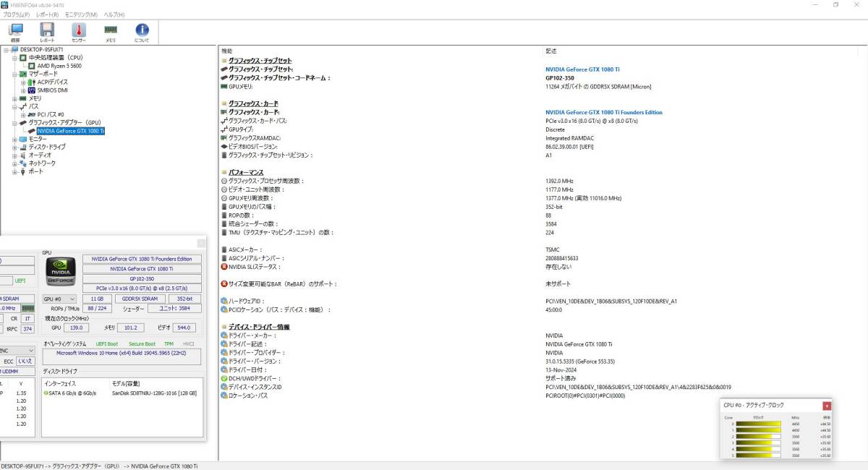Collapse the マザーボード tree node
This screenshot has width=868, height=470.
tap(14, 74)
